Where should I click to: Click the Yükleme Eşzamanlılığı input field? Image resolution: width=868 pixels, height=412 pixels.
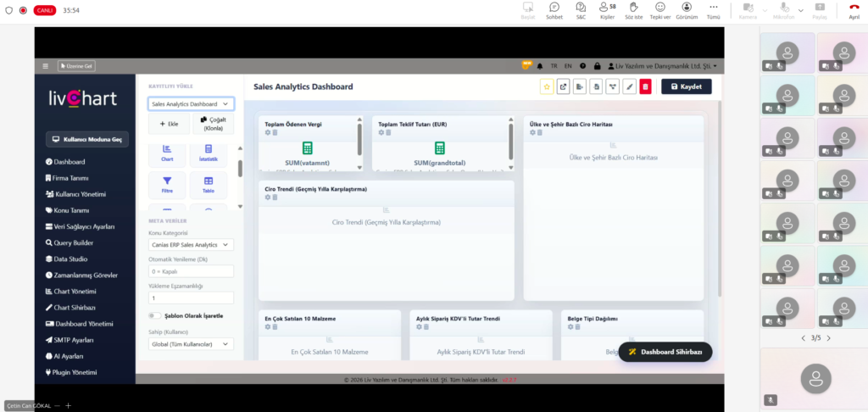click(x=191, y=298)
